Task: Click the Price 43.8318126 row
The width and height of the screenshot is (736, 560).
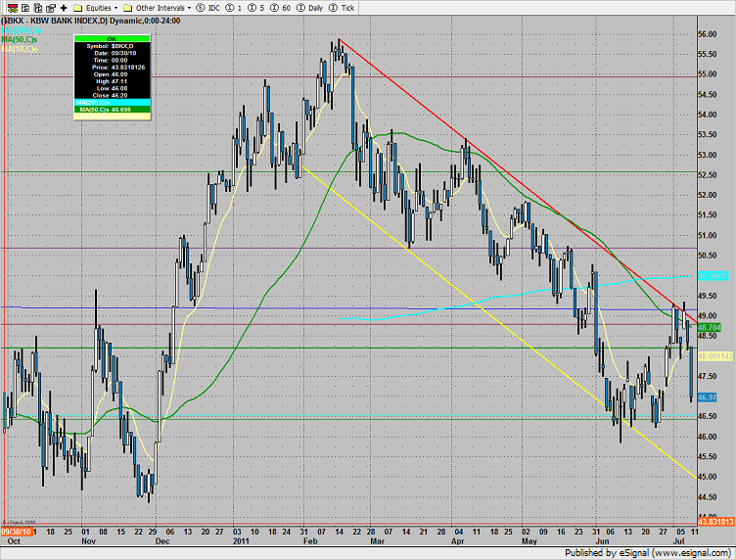Action: pyautogui.click(x=113, y=68)
